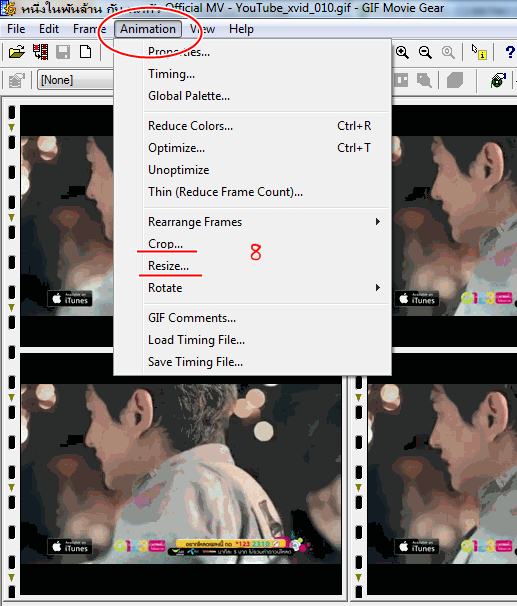Click the grayed Save floppy disk icon
This screenshot has width=517, height=606.
(x=63, y=51)
